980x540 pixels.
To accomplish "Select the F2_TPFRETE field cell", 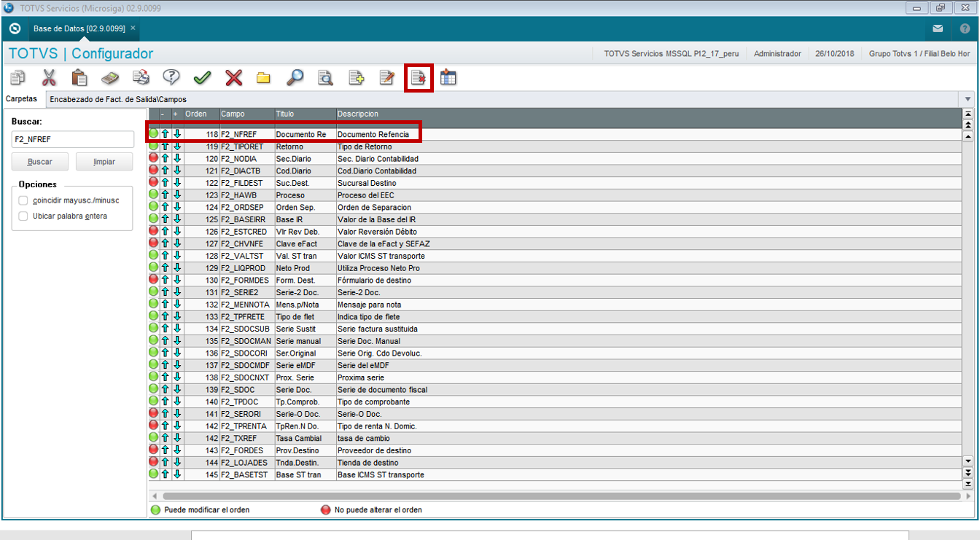I will pos(246,316).
